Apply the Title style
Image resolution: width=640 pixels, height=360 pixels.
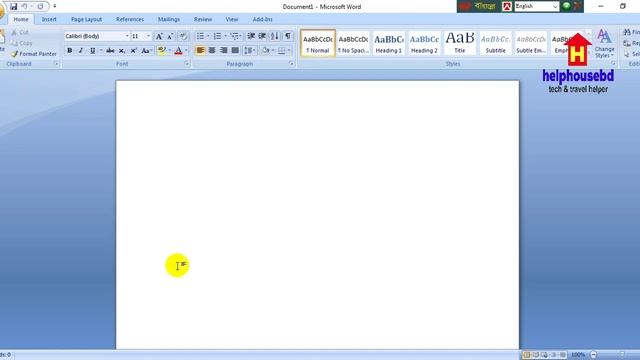[460, 43]
